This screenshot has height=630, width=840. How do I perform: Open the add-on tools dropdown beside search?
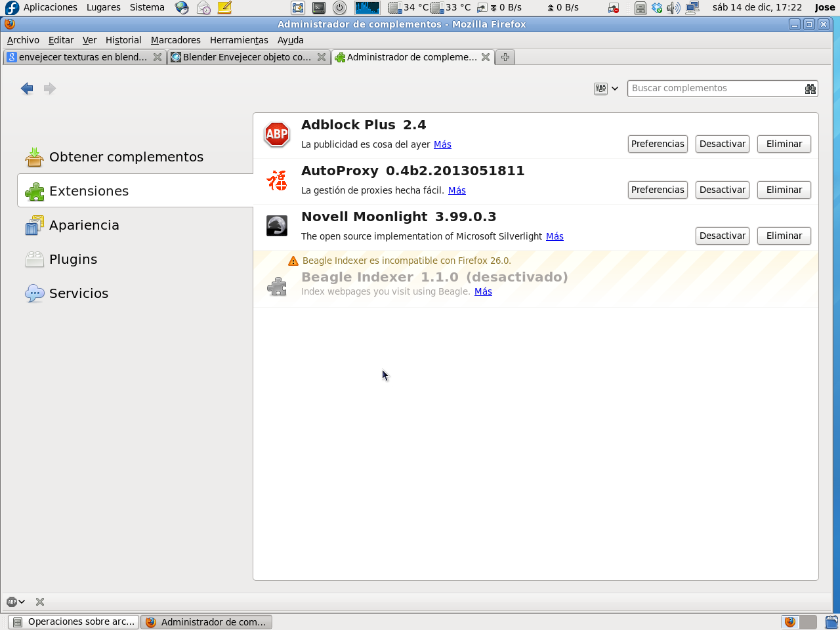tap(606, 89)
